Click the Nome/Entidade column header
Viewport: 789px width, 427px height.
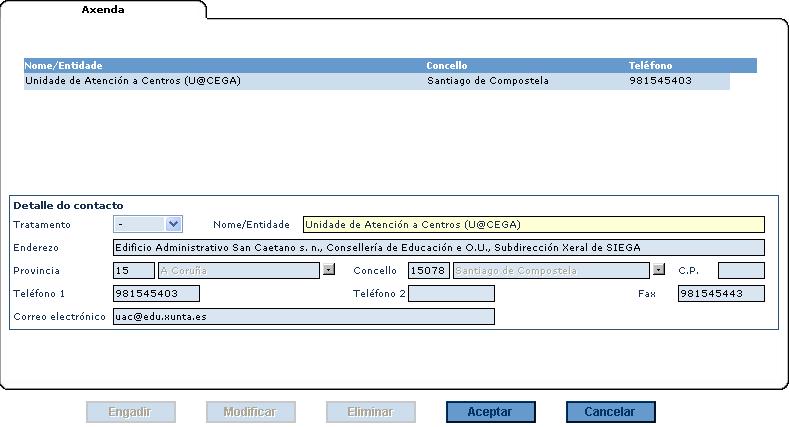coord(64,66)
